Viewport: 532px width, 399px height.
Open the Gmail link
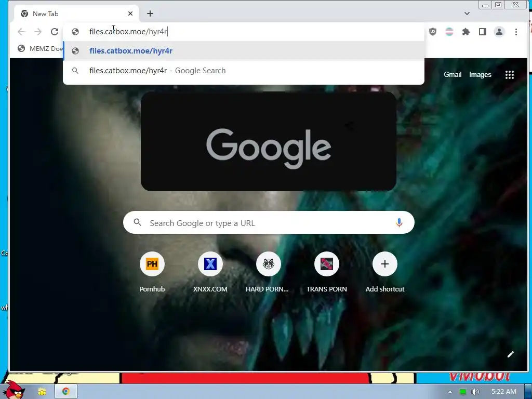(453, 74)
